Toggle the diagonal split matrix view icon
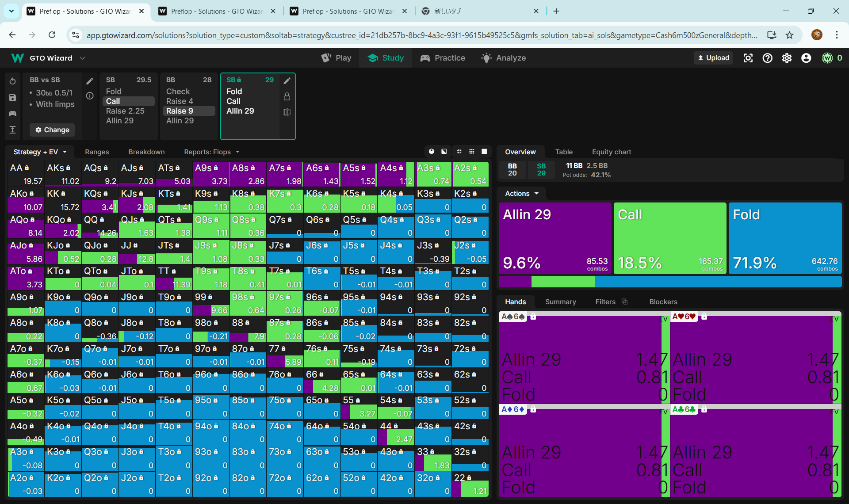Viewport: 849px width, 504px height. pos(444,152)
